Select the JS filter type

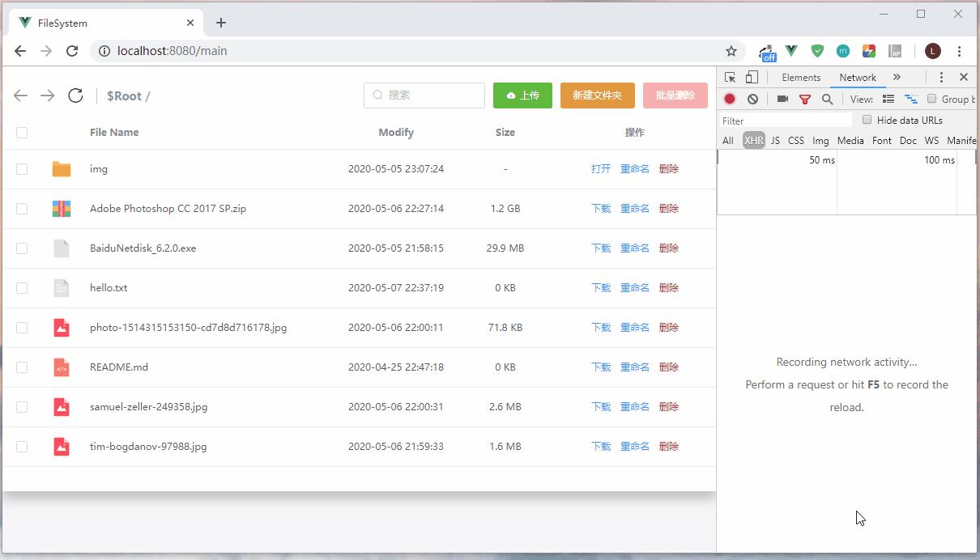coord(775,140)
